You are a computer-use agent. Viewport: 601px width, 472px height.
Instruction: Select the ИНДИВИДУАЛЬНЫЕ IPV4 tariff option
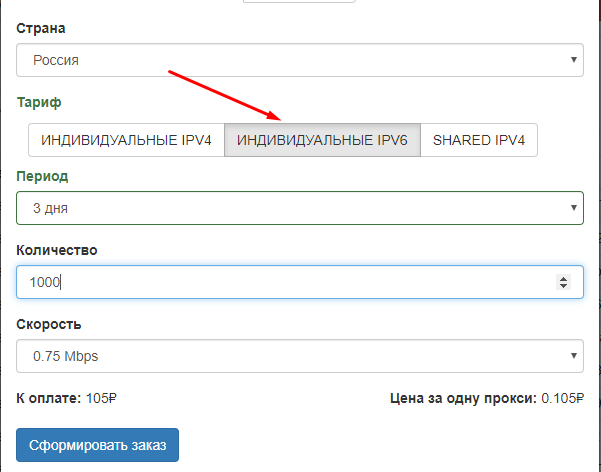tap(126, 141)
